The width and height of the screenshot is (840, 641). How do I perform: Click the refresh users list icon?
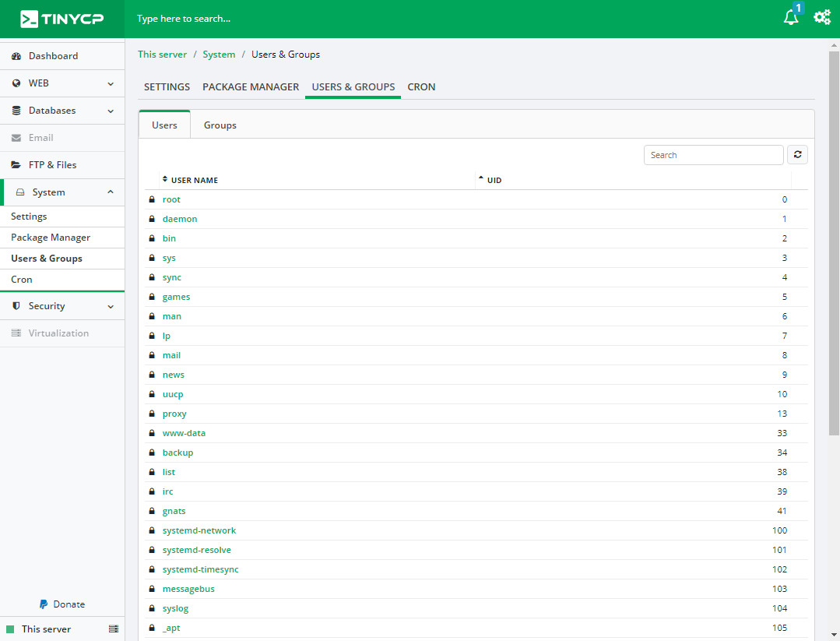point(797,155)
